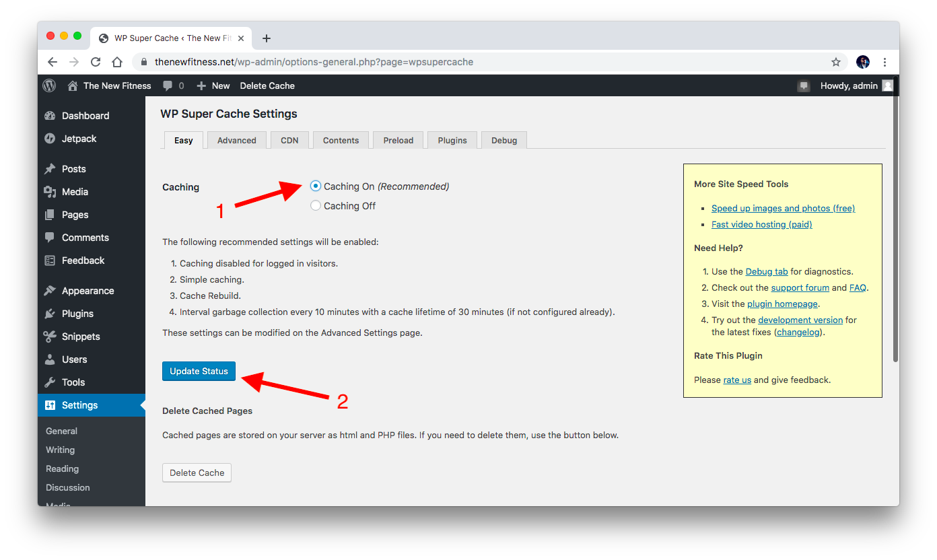Open the support forum link
The width and height of the screenshot is (937, 560).
point(800,287)
